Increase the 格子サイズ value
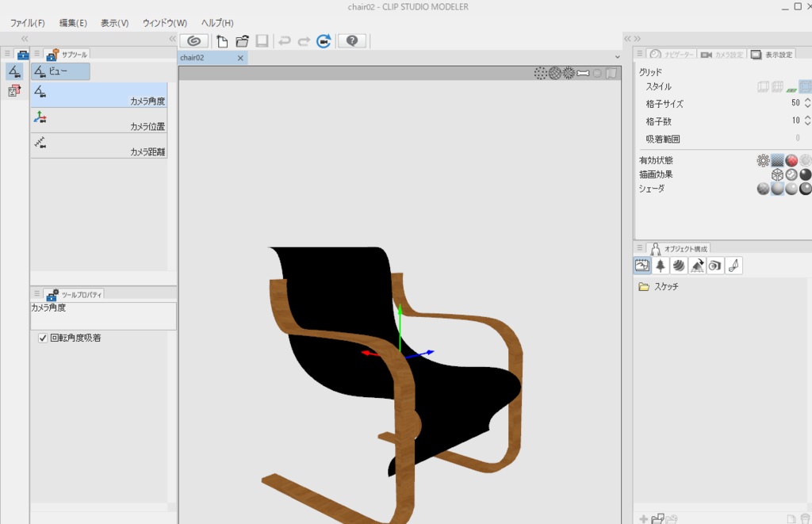 (807, 99)
